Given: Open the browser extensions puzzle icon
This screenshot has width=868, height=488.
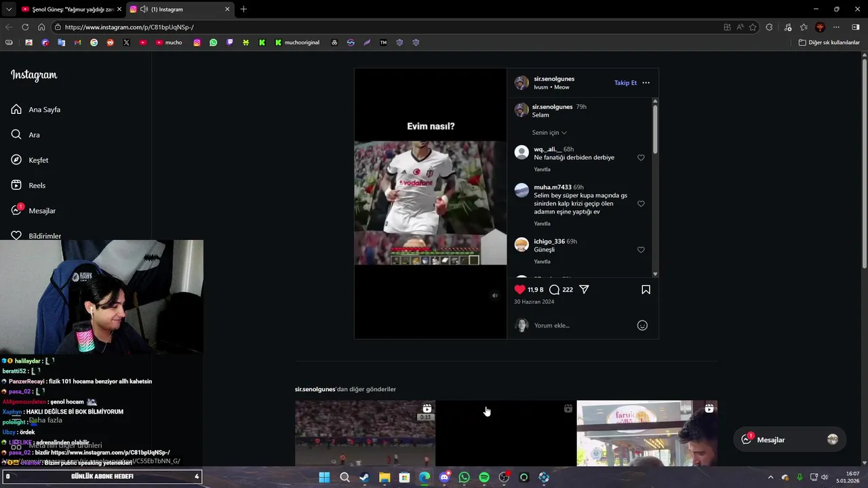Looking at the screenshot, I should (769, 27).
